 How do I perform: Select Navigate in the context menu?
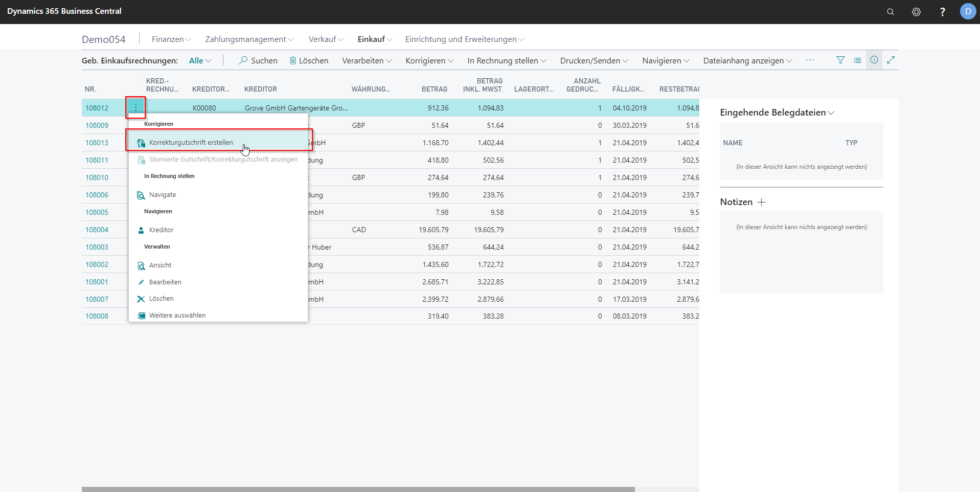pyautogui.click(x=163, y=195)
